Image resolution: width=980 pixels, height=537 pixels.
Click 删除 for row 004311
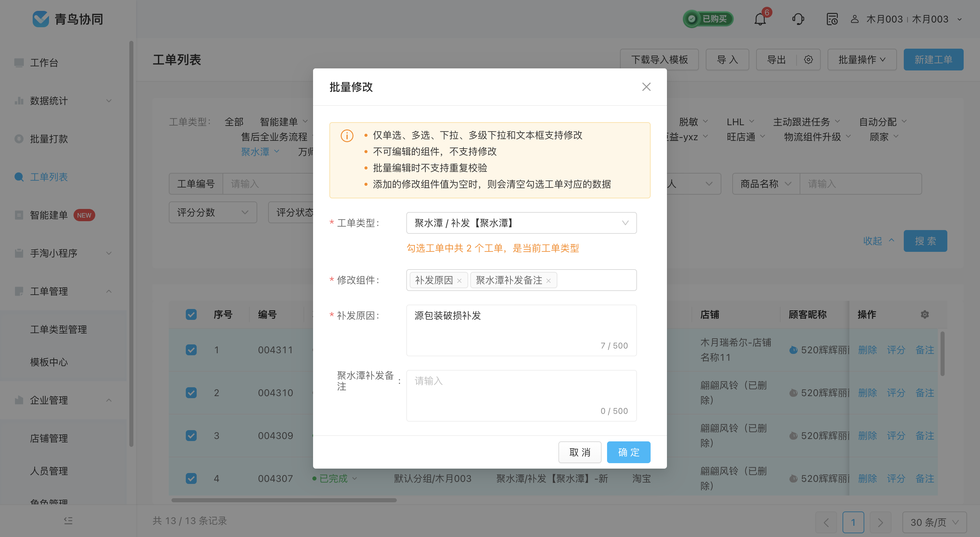click(867, 350)
